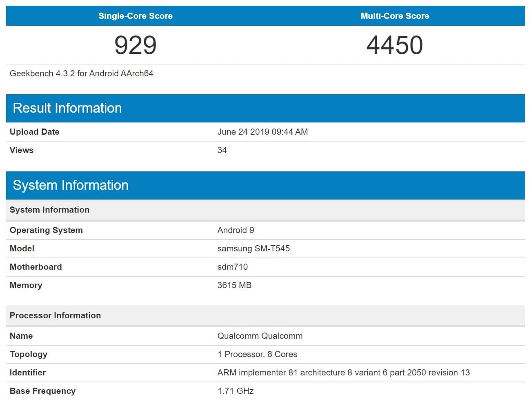The width and height of the screenshot is (532, 404).
Task: Select the samsung SM-T545 model value
Action: (254, 249)
